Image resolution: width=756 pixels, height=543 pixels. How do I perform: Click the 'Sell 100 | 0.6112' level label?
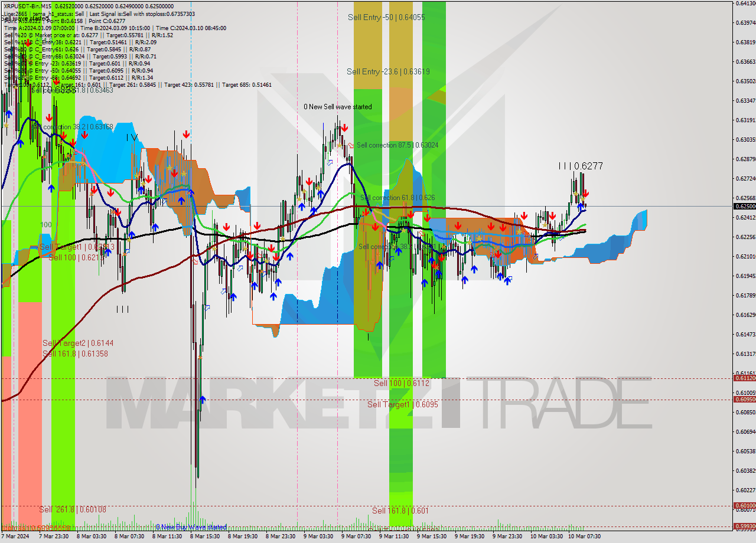pyautogui.click(x=400, y=383)
